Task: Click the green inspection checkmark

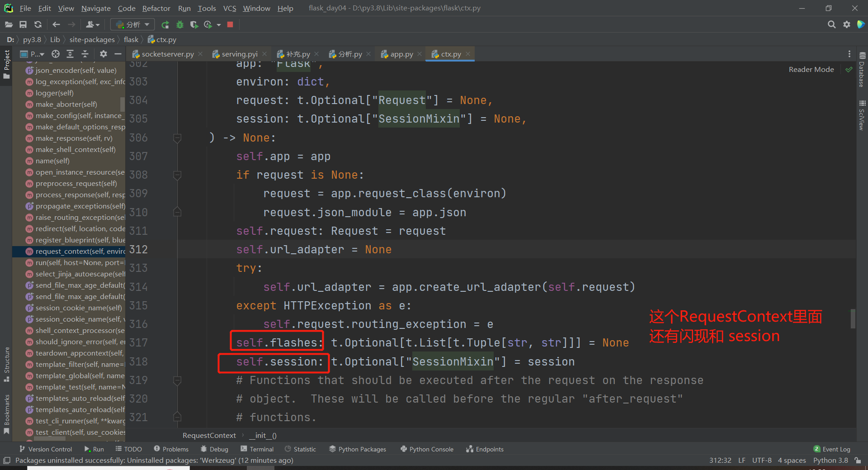Action: [x=849, y=70]
